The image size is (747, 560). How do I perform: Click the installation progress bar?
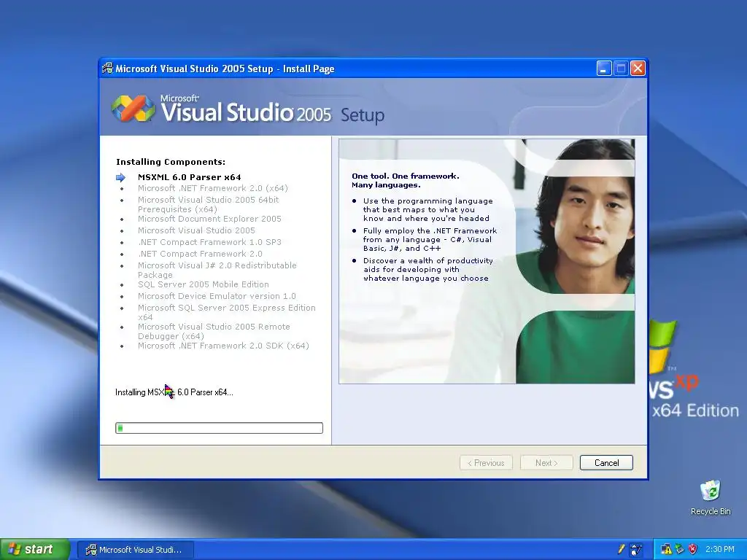pyautogui.click(x=219, y=428)
